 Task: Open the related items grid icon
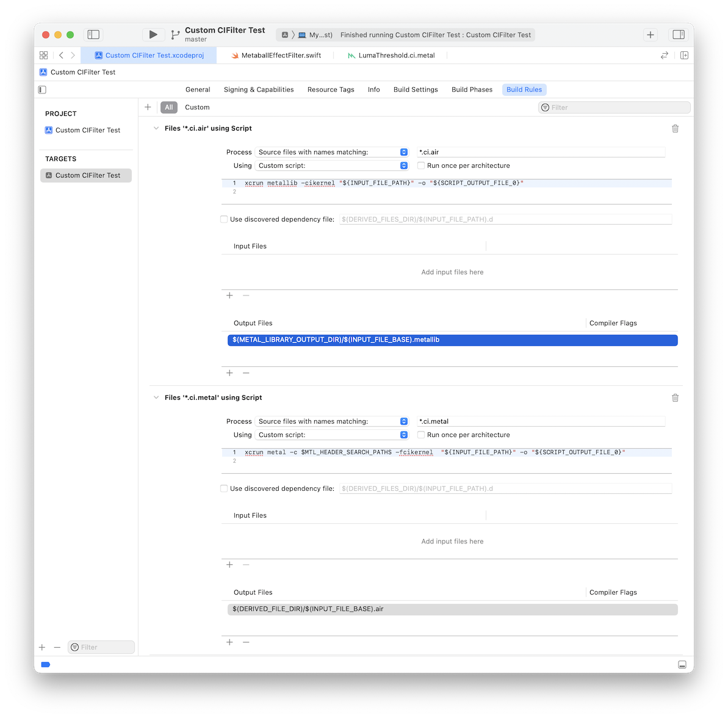(x=44, y=56)
